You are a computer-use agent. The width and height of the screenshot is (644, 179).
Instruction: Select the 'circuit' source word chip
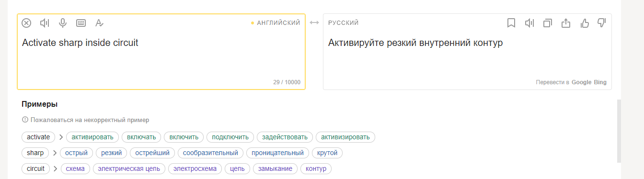pyautogui.click(x=35, y=168)
